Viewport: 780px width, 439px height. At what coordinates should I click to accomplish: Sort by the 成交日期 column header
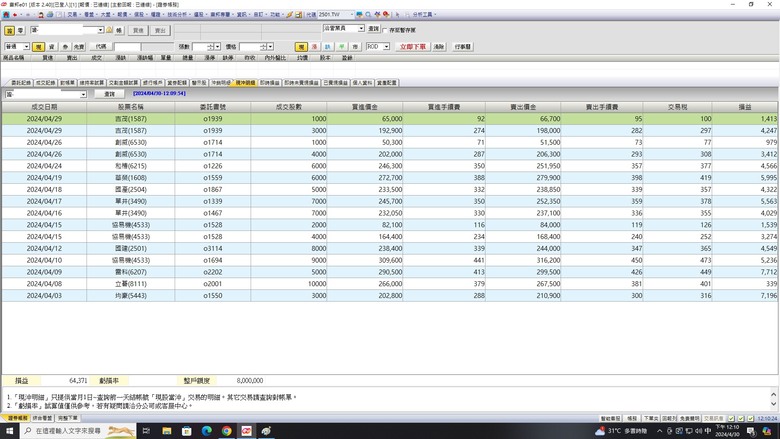(44, 107)
